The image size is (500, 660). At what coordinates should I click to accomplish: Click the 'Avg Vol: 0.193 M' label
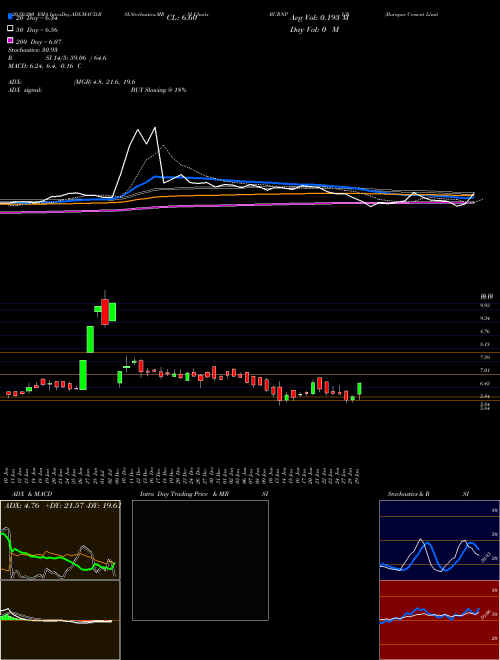319,18
